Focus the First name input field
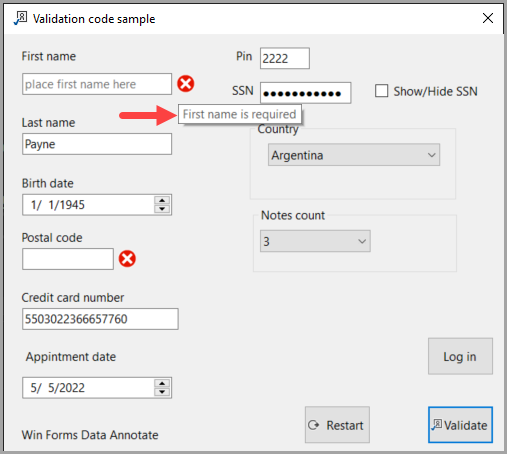 coord(97,84)
